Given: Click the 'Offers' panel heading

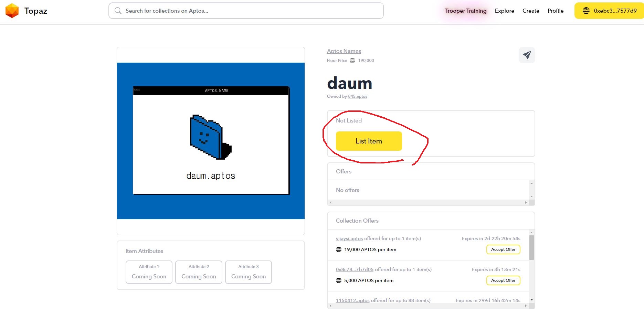Looking at the screenshot, I should coord(344,171).
